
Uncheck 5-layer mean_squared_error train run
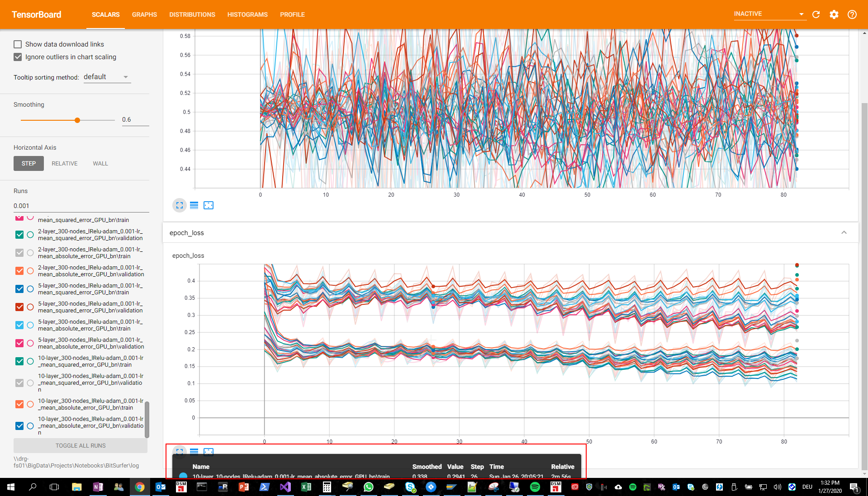tap(19, 289)
